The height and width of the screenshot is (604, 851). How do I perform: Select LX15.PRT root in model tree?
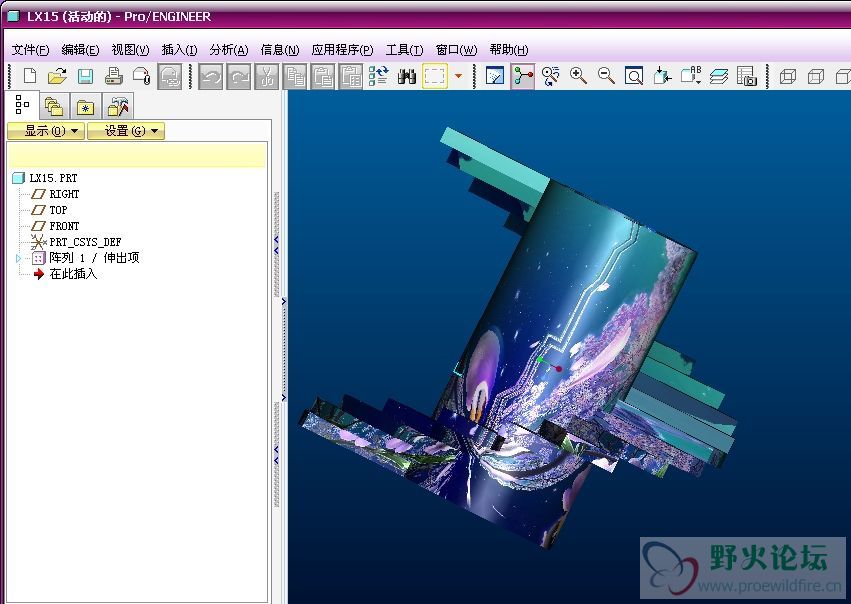point(53,178)
